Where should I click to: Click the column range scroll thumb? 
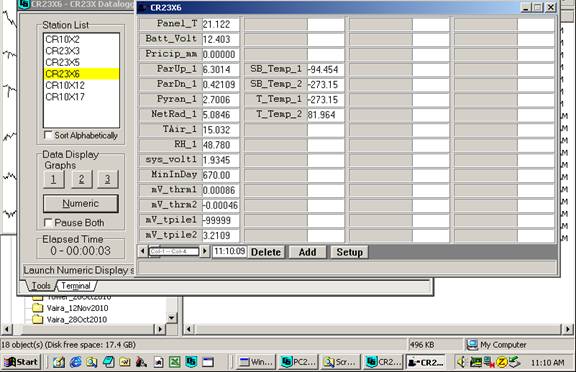tap(173, 252)
